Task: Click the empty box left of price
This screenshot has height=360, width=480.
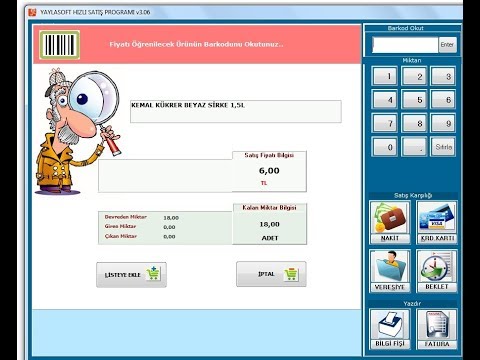Action: (x=165, y=176)
